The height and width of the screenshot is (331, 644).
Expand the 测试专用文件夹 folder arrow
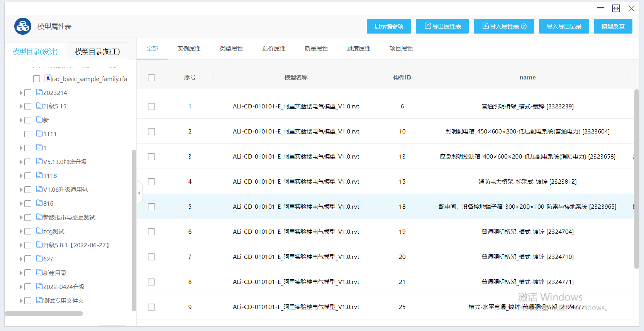21,301
